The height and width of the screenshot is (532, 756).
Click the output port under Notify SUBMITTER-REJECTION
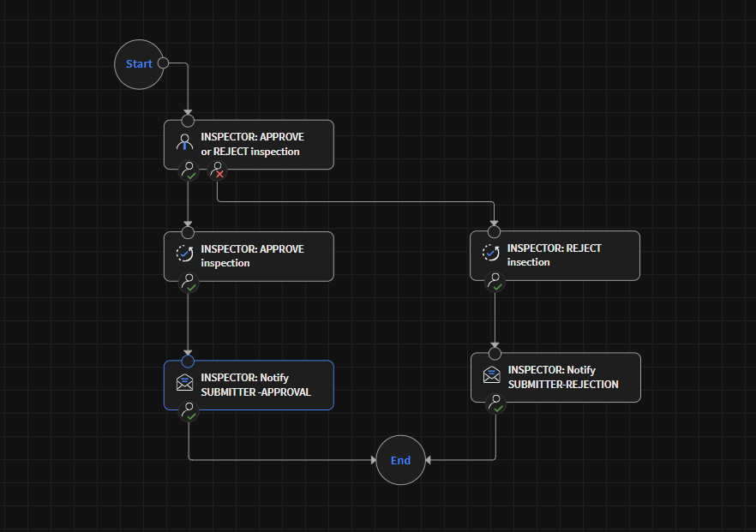[x=495, y=405]
